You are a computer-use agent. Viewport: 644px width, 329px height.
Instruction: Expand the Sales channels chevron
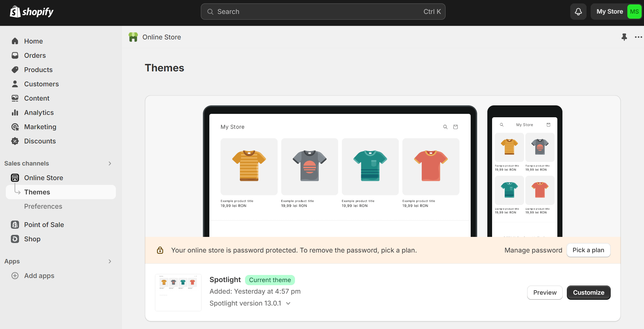click(x=109, y=163)
